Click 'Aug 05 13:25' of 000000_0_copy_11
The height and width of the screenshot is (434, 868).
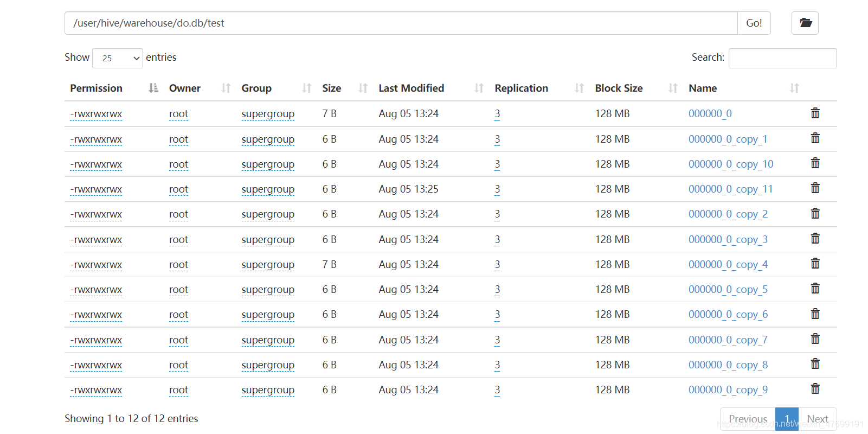[408, 189]
